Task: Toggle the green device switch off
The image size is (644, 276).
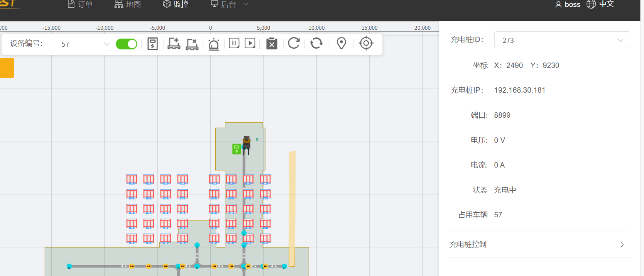Action: click(x=127, y=44)
